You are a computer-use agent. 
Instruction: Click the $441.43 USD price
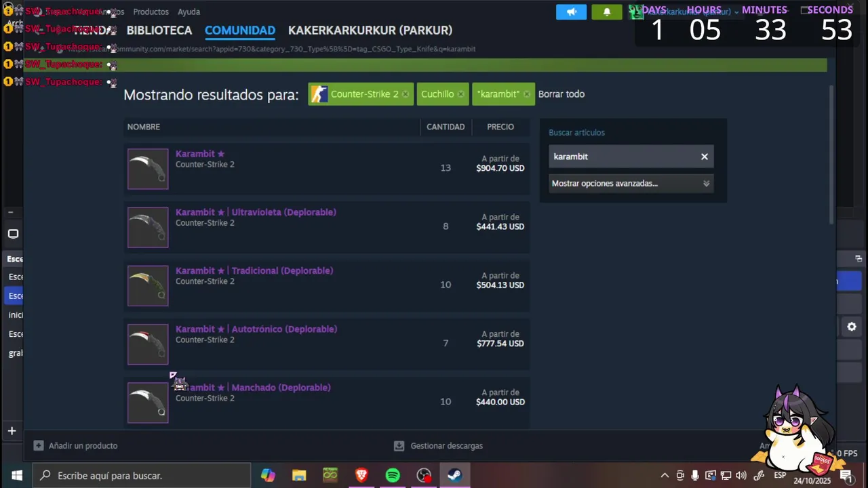pyautogui.click(x=500, y=226)
